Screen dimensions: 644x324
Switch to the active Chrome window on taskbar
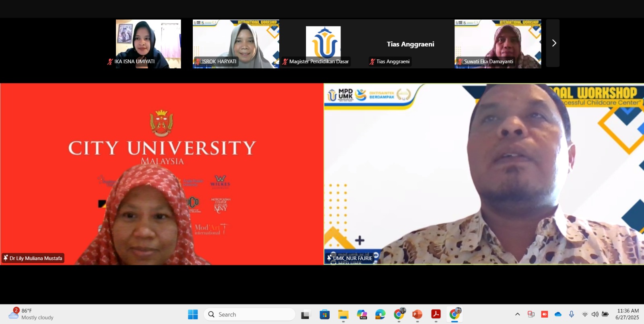[x=454, y=314]
